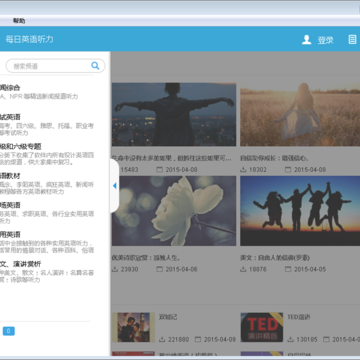The image size is (360, 360).
Task: Click the download icon beside 23930
Action: (115, 269)
